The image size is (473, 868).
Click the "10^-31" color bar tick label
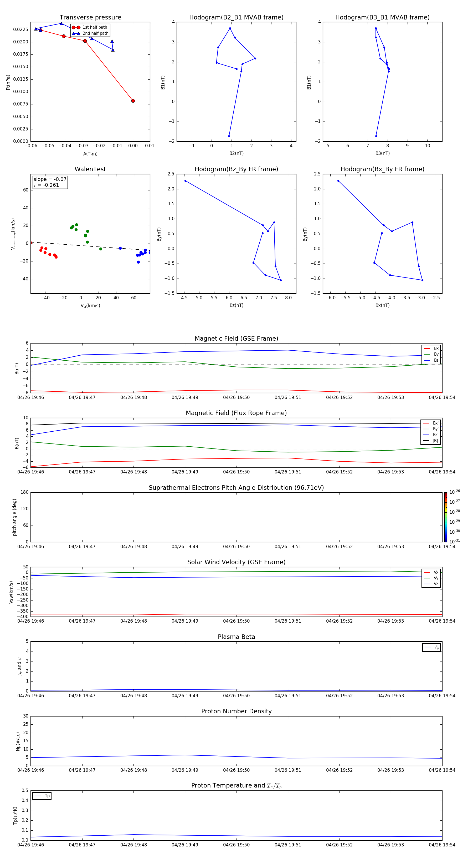click(455, 542)
